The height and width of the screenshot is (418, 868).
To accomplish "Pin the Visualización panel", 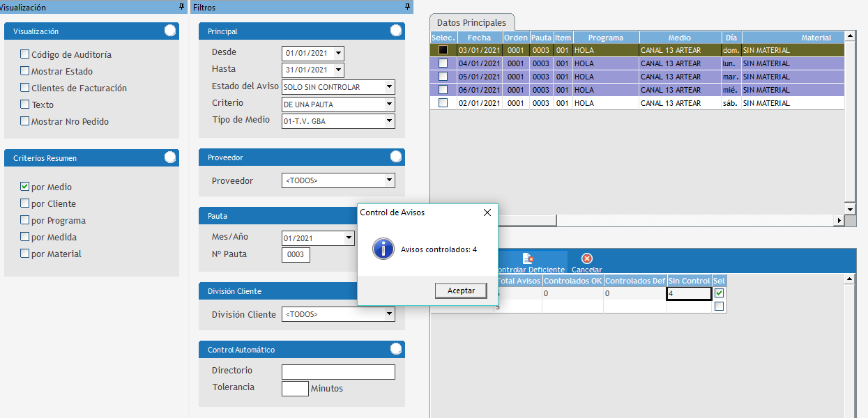I will [x=182, y=7].
